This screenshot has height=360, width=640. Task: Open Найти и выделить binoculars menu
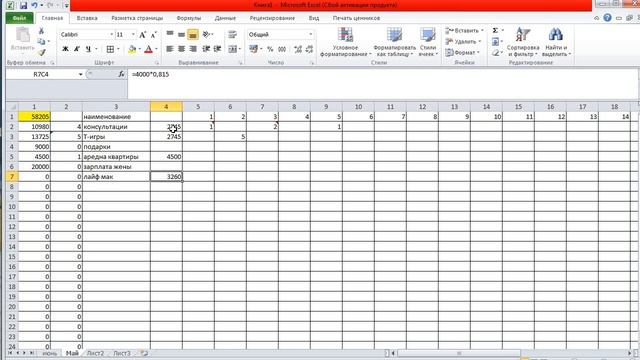556,42
